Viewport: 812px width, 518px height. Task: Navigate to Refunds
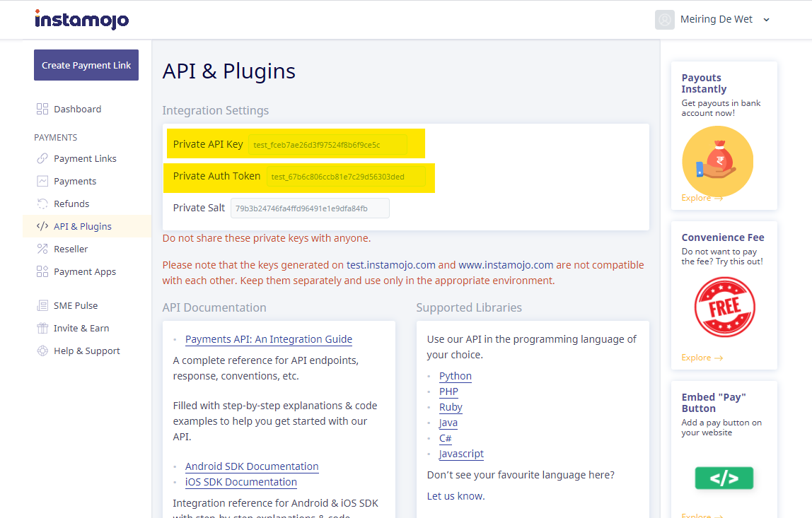pos(71,204)
